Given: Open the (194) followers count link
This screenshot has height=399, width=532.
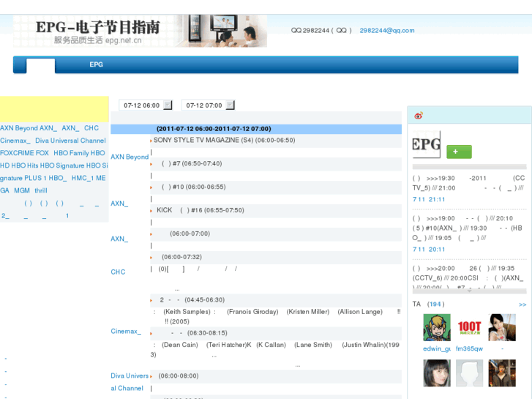Looking at the screenshot, I should coord(435,304).
